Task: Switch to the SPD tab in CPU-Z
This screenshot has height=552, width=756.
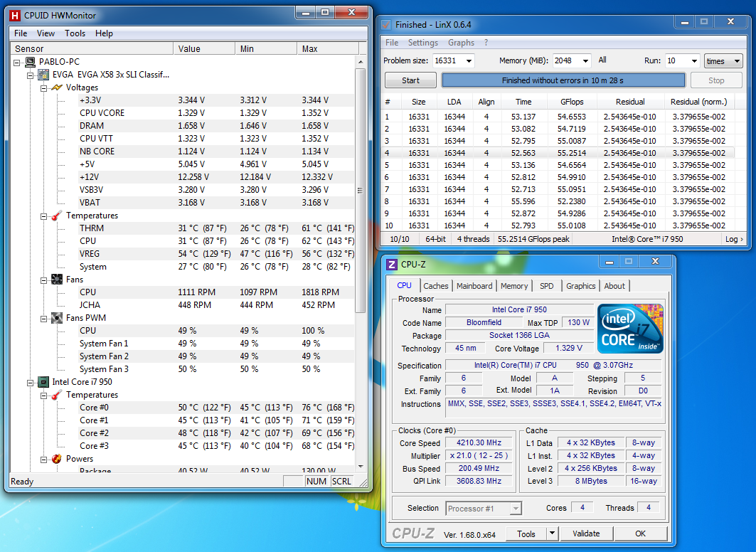Action: (547, 286)
